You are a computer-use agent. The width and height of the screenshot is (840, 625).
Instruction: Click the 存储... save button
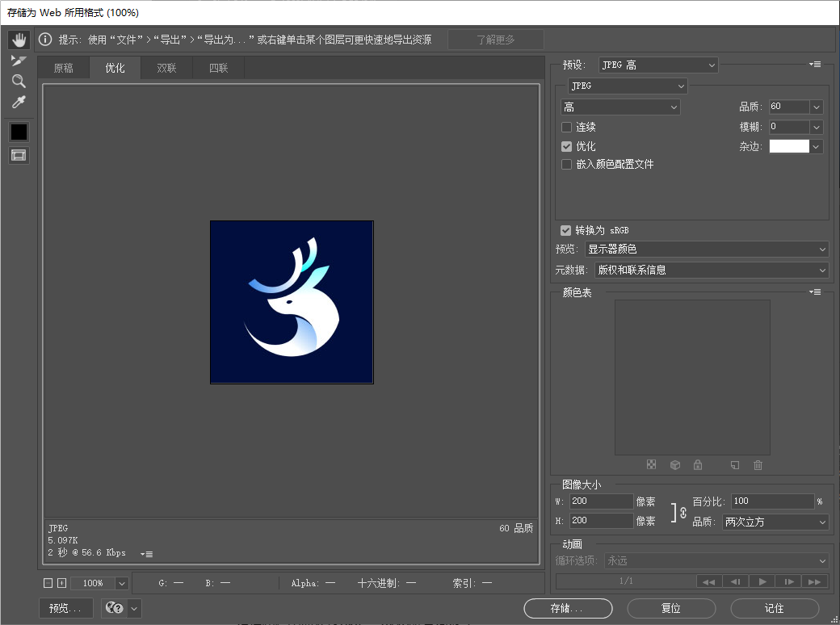[567, 608]
